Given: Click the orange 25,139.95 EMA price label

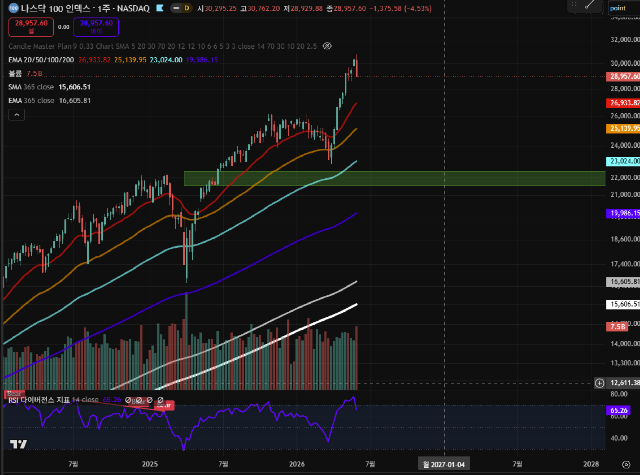Looking at the screenshot, I should [623, 129].
